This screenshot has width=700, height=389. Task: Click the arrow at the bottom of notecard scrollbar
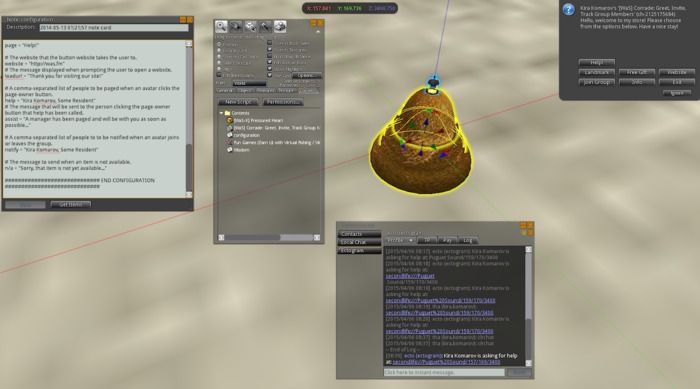[x=189, y=194]
